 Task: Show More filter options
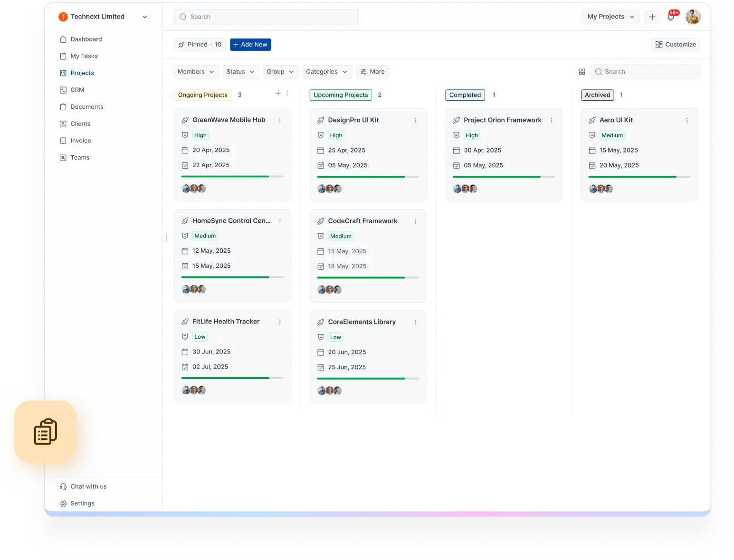372,72
